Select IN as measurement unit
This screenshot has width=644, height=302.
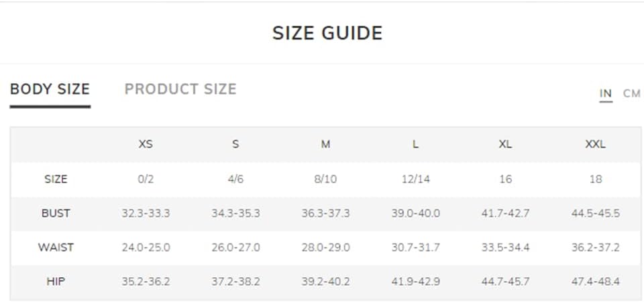tap(606, 94)
